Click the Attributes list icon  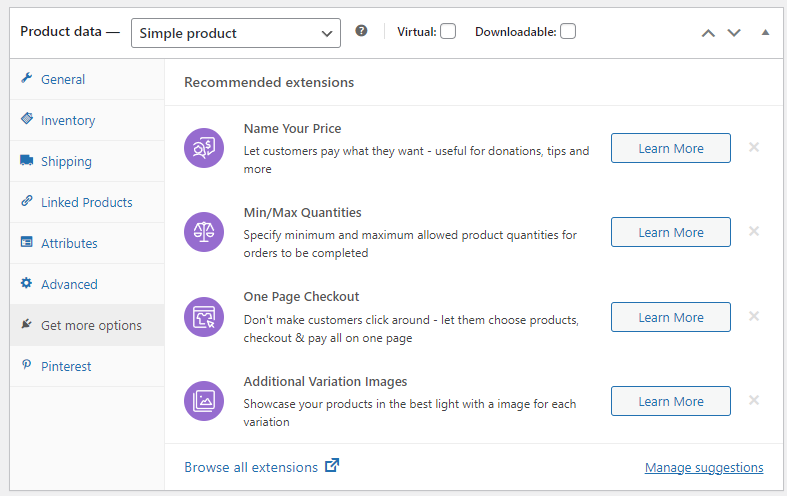27,242
